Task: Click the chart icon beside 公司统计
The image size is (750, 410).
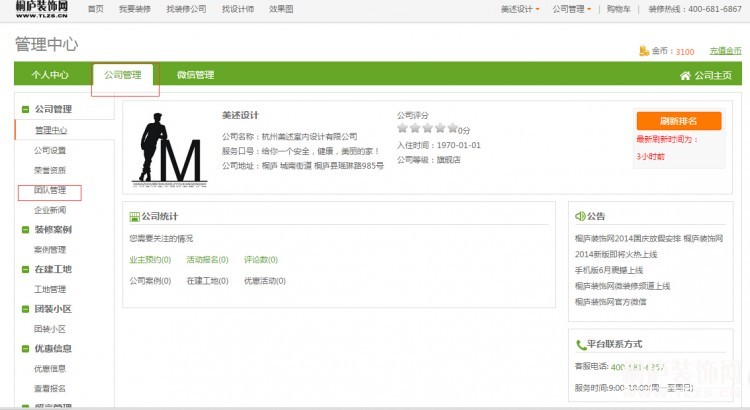Action: tap(135, 216)
